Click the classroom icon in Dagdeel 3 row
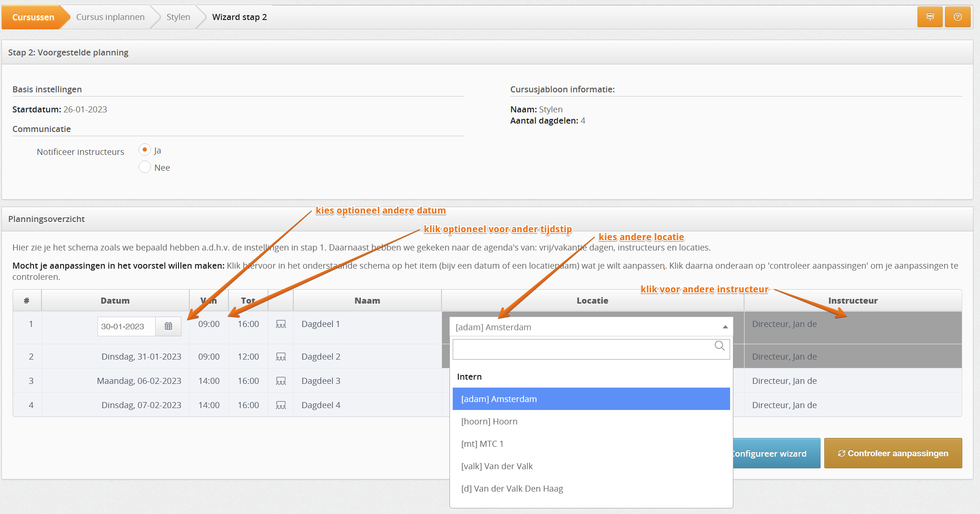This screenshot has width=980, height=514. (281, 381)
